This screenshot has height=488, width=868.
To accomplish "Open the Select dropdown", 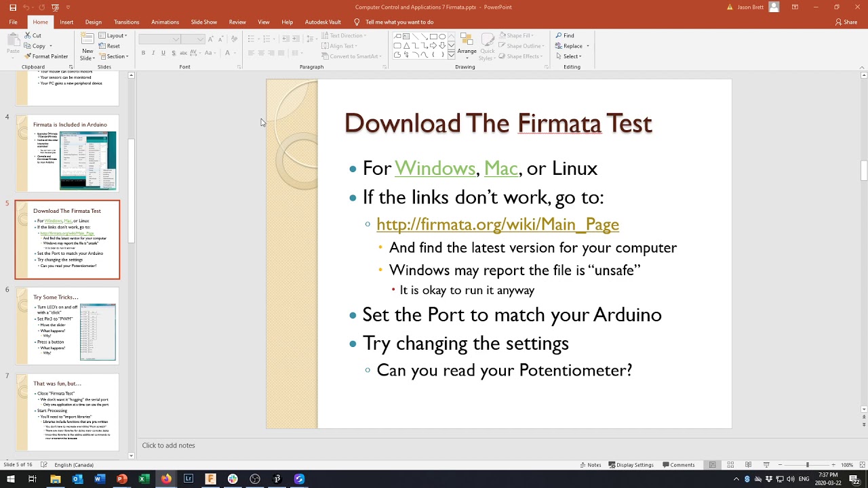I will pos(568,56).
